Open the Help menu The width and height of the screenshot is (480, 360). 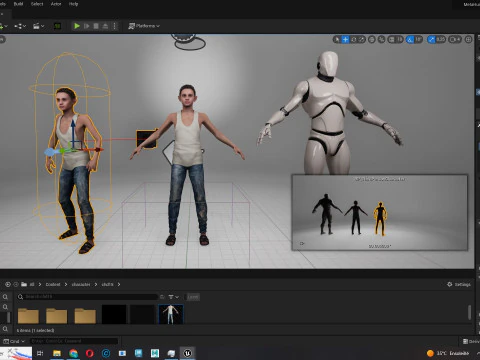(73, 4)
